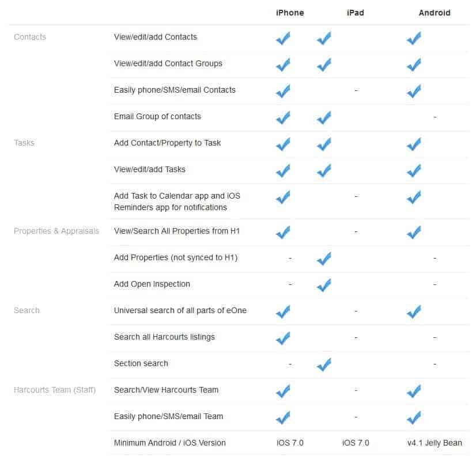Viewport: 476px width, 460px height.
Task: Click the Harcourts Team (Staff) category label
Action: tap(55, 390)
